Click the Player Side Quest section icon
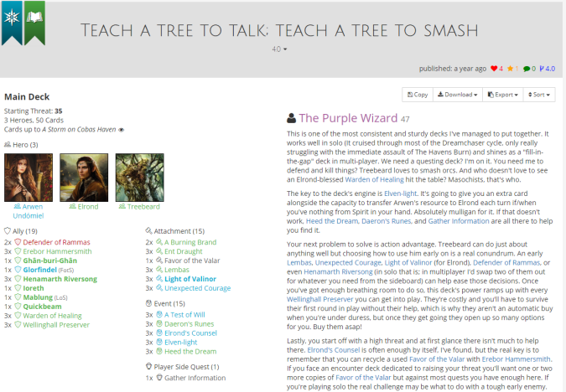The image size is (566, 392). point(148,366)
